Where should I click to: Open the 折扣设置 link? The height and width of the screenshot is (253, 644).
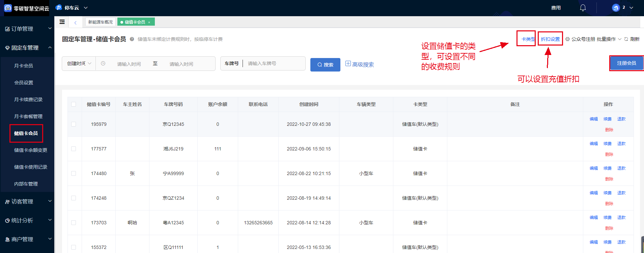pyautogui.click(x=550, y=39)
